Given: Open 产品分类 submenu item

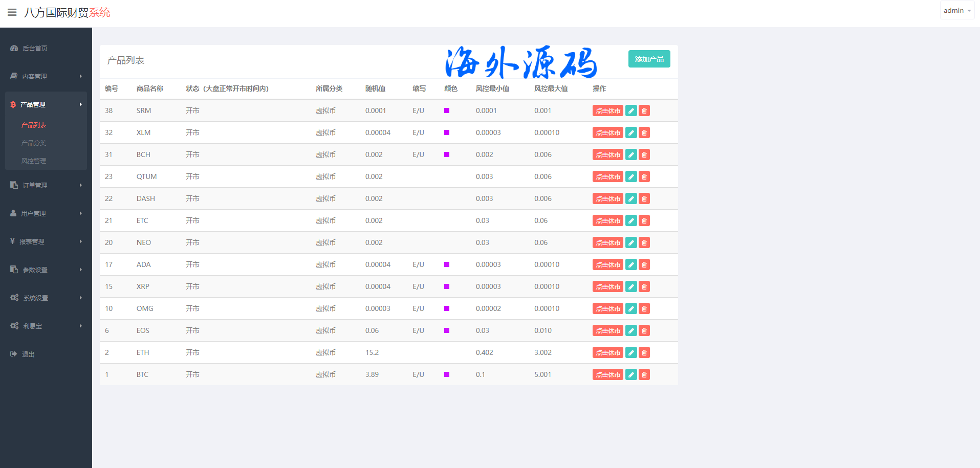Looking at the screenshot, I should point(34,143).
